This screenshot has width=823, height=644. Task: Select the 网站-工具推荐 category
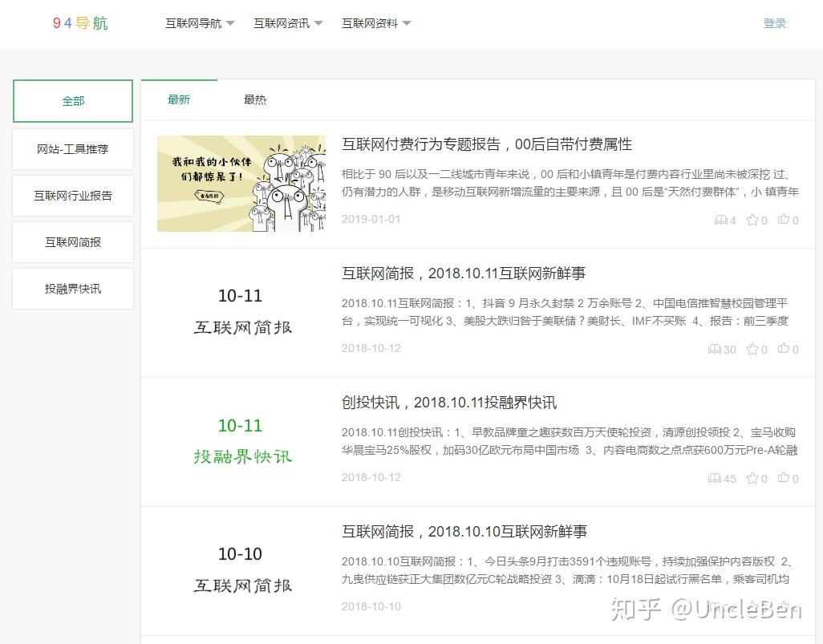pos(73,149)
